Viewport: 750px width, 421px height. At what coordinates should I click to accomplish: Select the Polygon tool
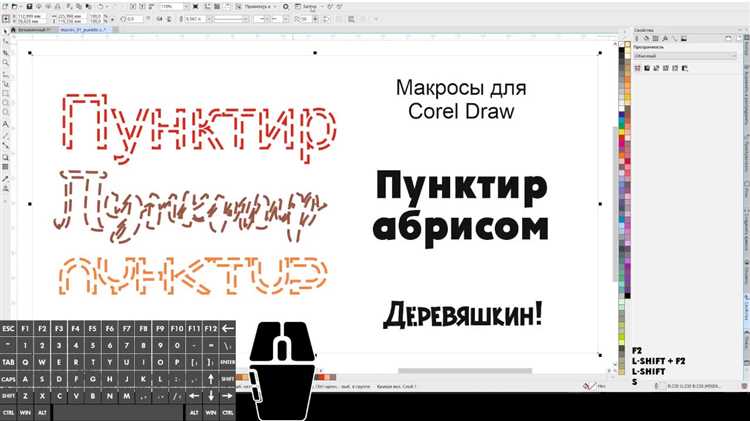point(6,113)
